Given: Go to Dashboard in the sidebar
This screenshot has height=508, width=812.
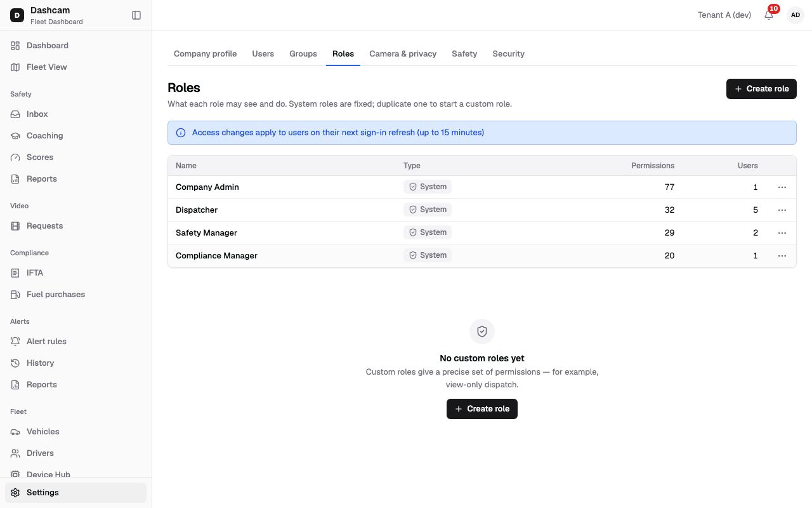Looking at the screenshot, I should click(x=75, y=46).
